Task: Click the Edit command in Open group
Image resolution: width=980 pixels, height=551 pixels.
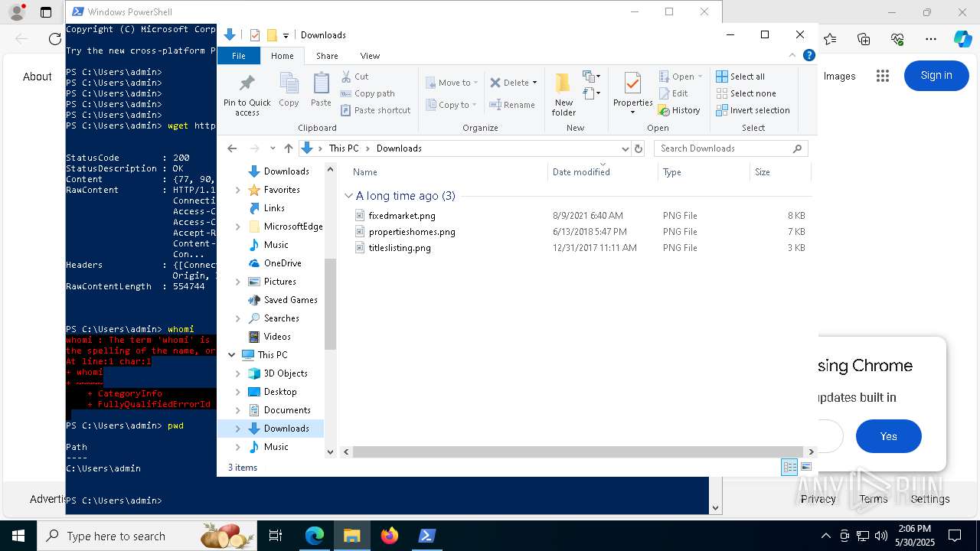Action: click(x=674, y=93)
